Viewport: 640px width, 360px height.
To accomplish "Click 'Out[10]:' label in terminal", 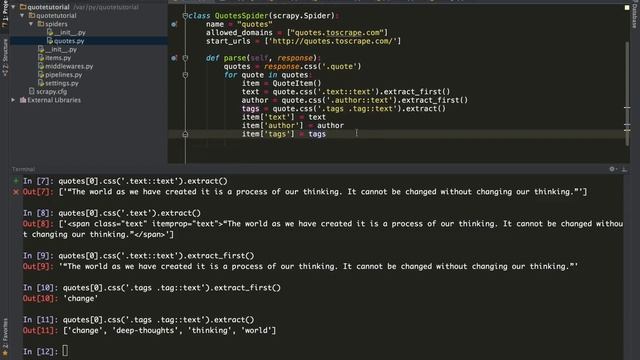I will tap(40, 298).
